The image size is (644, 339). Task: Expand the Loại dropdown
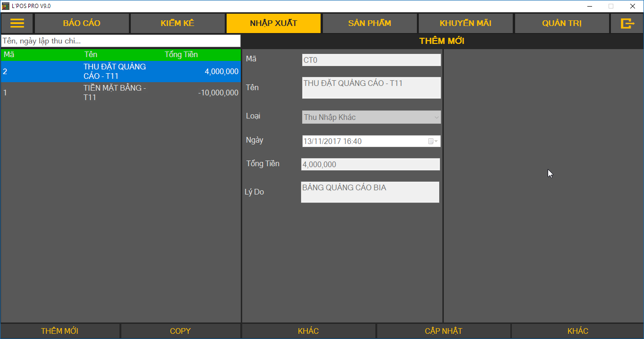click(436, 117)
